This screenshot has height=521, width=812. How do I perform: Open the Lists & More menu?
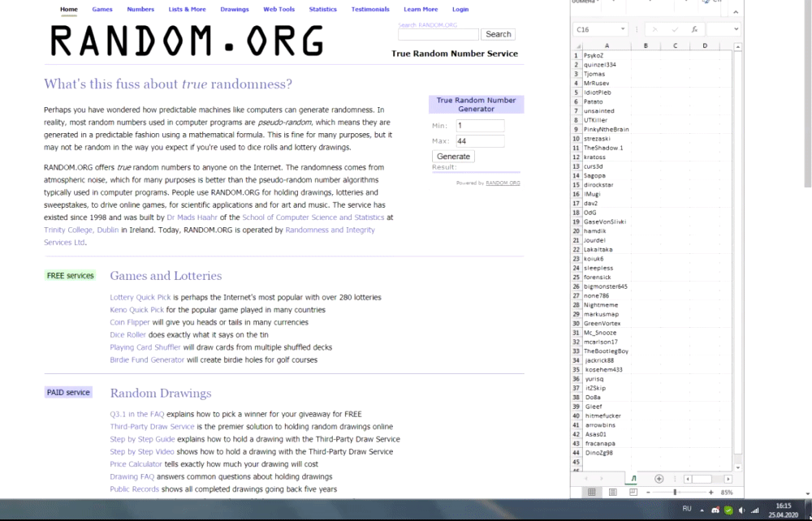187,9
